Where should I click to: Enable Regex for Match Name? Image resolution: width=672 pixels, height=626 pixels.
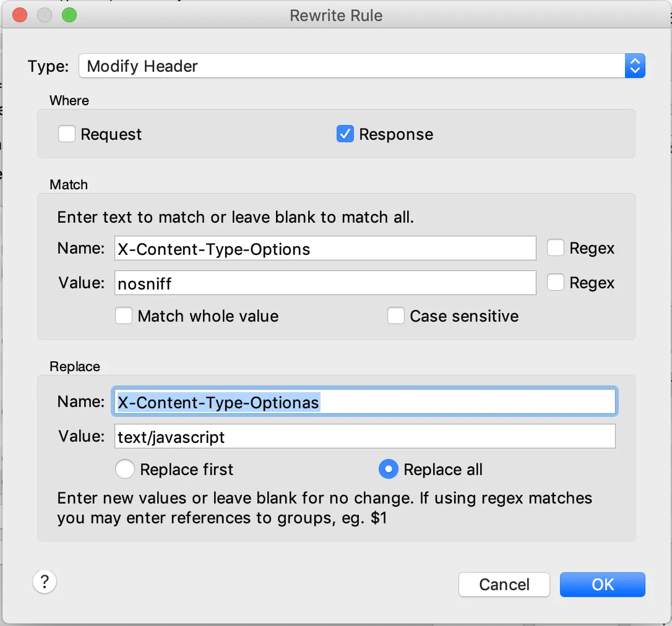556,249
